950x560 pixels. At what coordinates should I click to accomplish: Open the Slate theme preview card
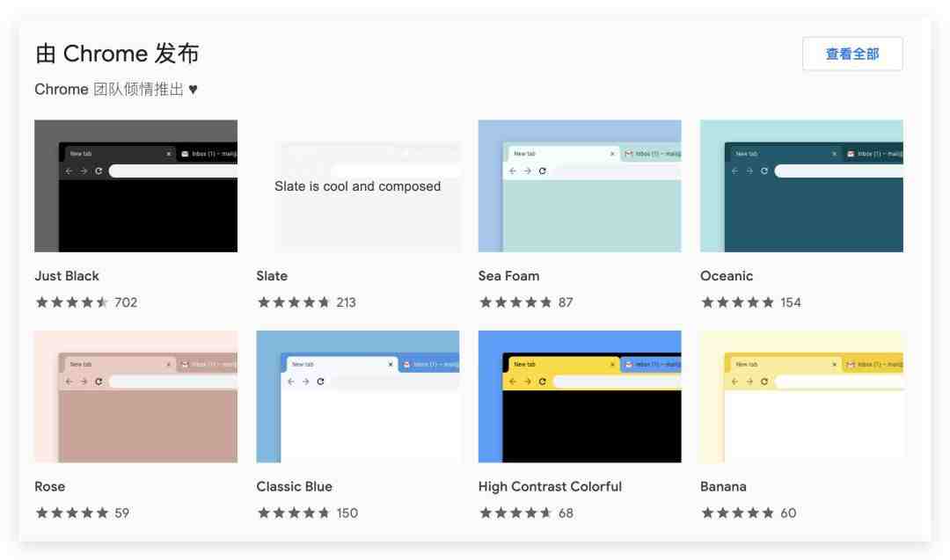pyautogui.click(x=357, y=185)
